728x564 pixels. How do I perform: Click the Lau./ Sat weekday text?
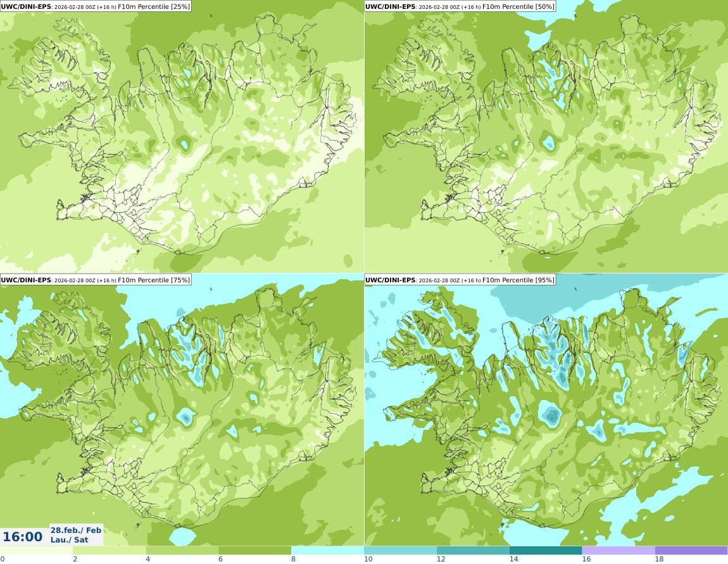coord(69,540)
